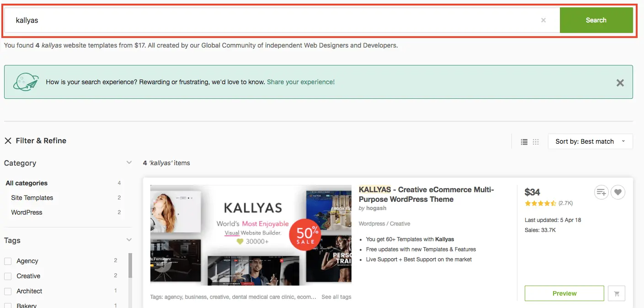The width and height of the screenshot is (644, 308).
Task: Close the Filter & Refine panel
Action: pyautogui.click(x=8, y=141)
